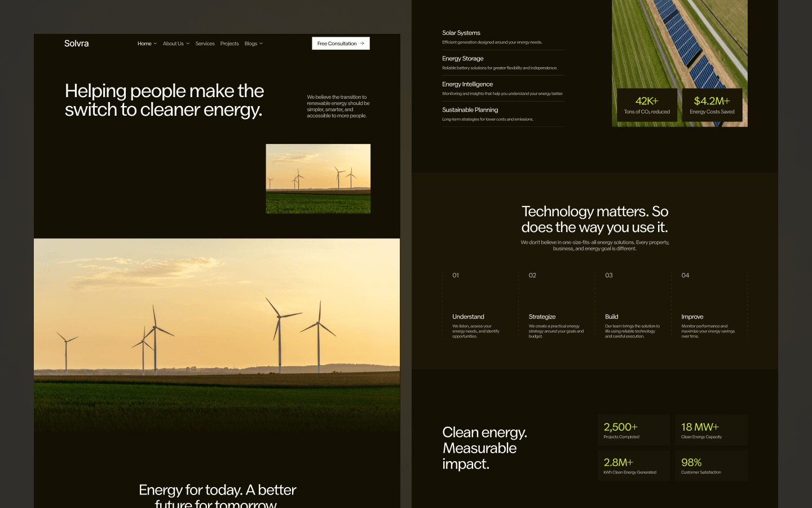Expand the Home menu chevron
Screen dimensions: 812x508
(x=155, y=43)
